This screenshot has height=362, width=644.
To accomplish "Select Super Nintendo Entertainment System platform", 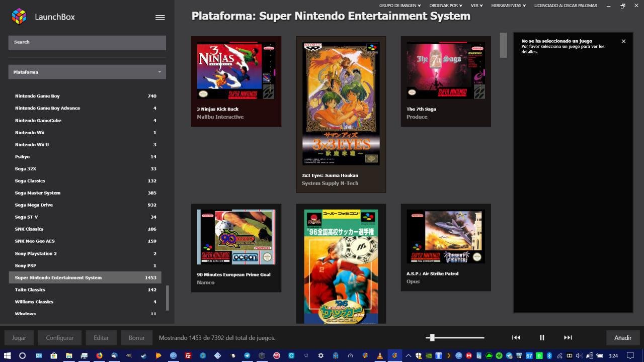I will click(x=86, y=278).
